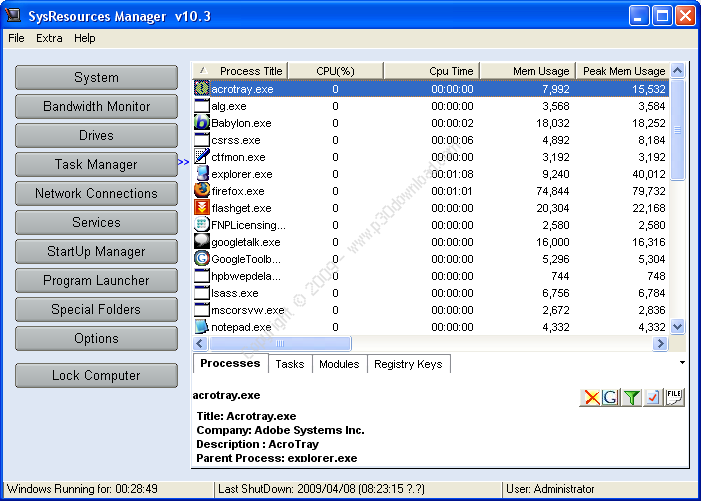Image resolution: width=701 pixels, height=501 pixels.
Task: Click the Last ShutDown status text
Action: pos(321,489)
